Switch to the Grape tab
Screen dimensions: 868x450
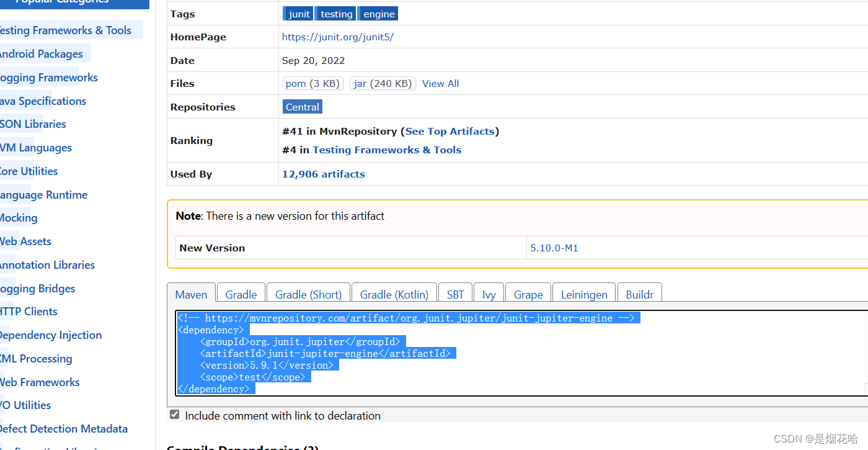[528, 294]
